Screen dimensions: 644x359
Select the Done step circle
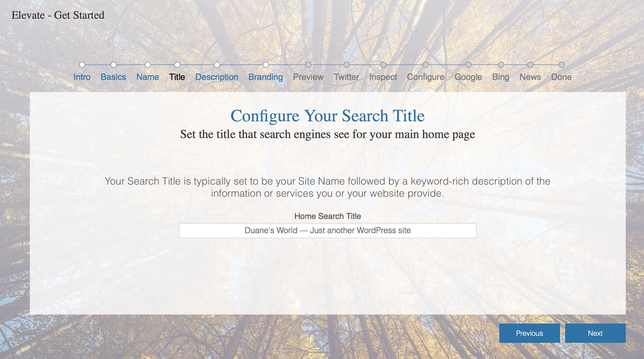click(562, 65)
